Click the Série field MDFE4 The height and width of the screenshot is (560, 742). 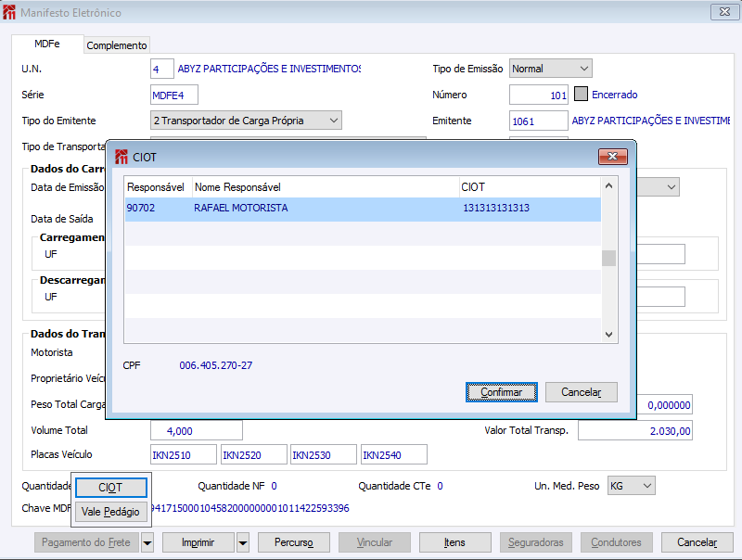tap(174, 95)
